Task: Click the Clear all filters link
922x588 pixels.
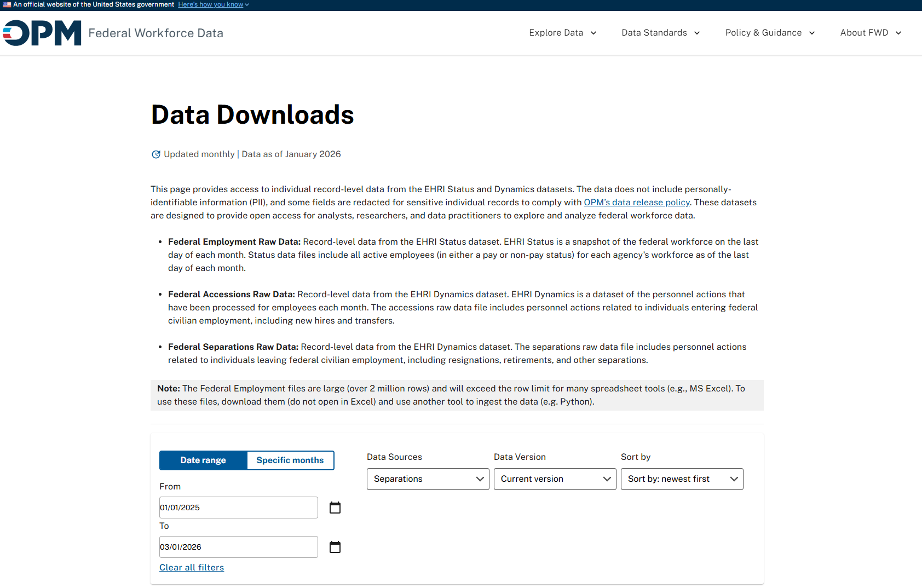Action: (191, 567)
